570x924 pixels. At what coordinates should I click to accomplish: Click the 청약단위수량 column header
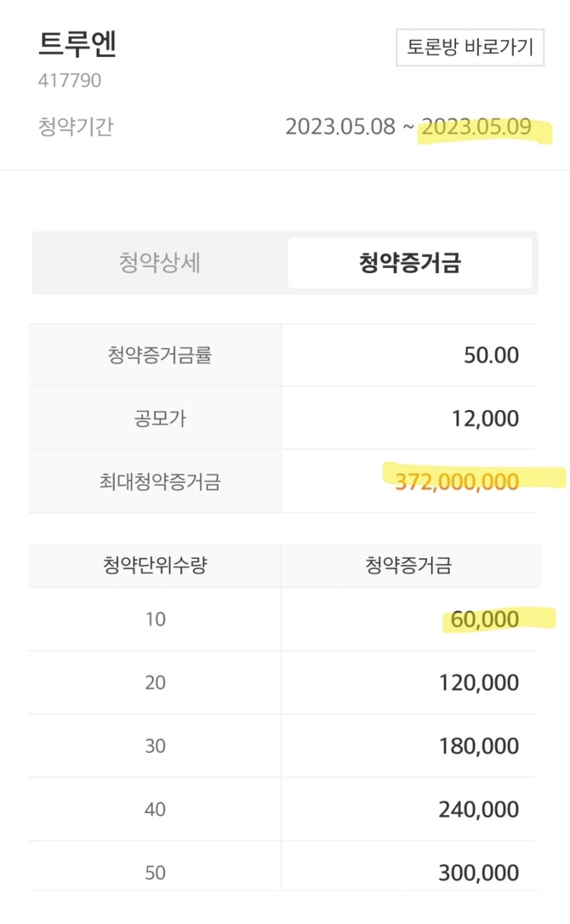155,566
